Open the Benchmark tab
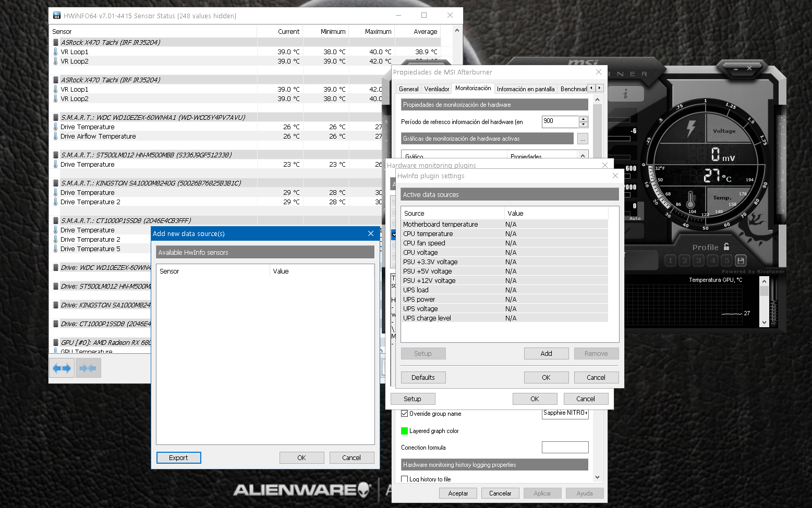 click(x=573, y=89)
